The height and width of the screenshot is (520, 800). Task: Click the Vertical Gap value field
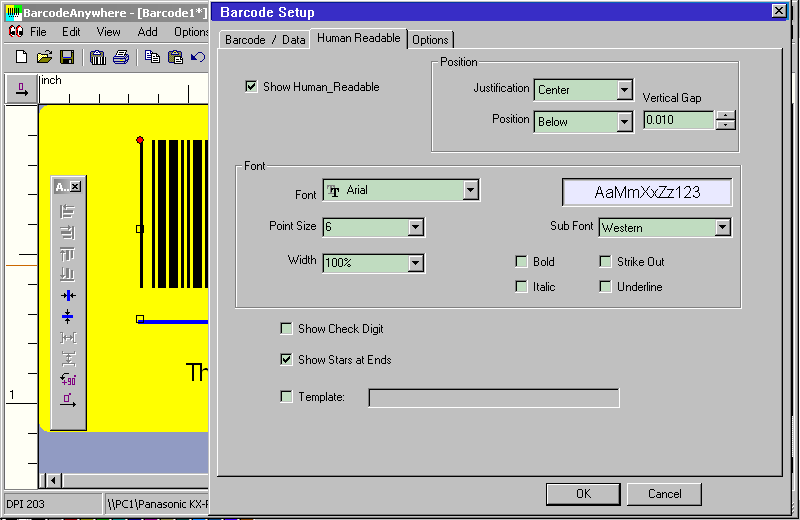point(679,120)
